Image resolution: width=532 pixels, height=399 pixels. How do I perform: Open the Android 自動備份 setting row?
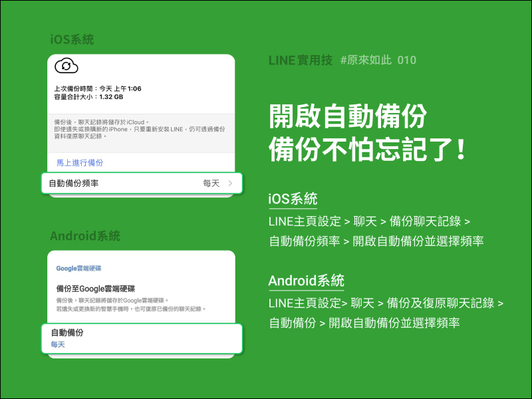click(x=142, y=338)
